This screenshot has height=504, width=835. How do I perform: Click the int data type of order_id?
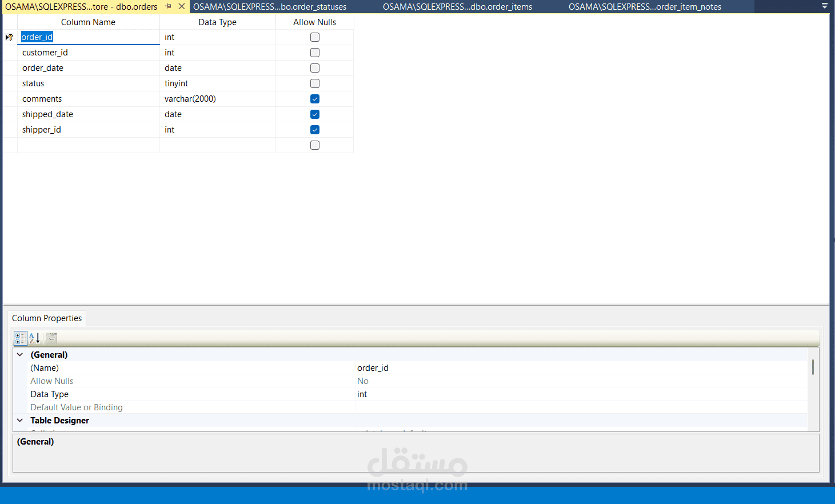point(218,37)
